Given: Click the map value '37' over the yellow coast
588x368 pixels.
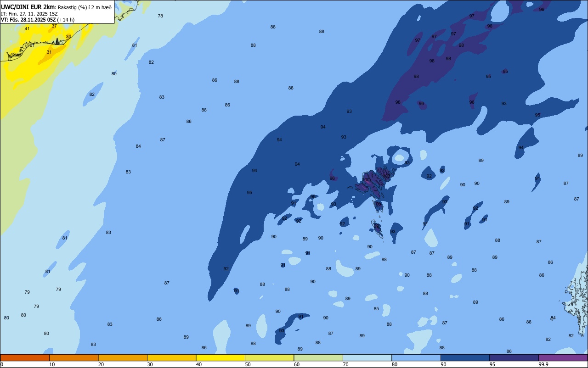Looking at the screenshot, I should coord(54,26).
